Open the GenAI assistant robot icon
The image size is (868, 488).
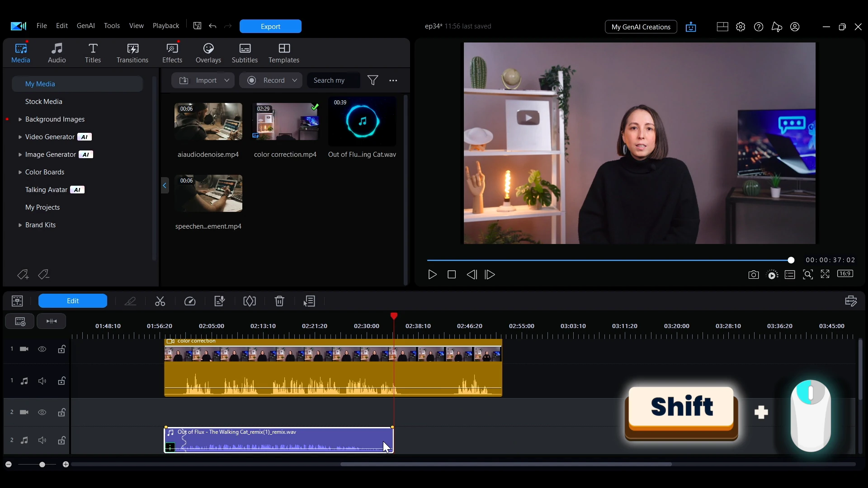pyautogui.click(x=691, y=27)
